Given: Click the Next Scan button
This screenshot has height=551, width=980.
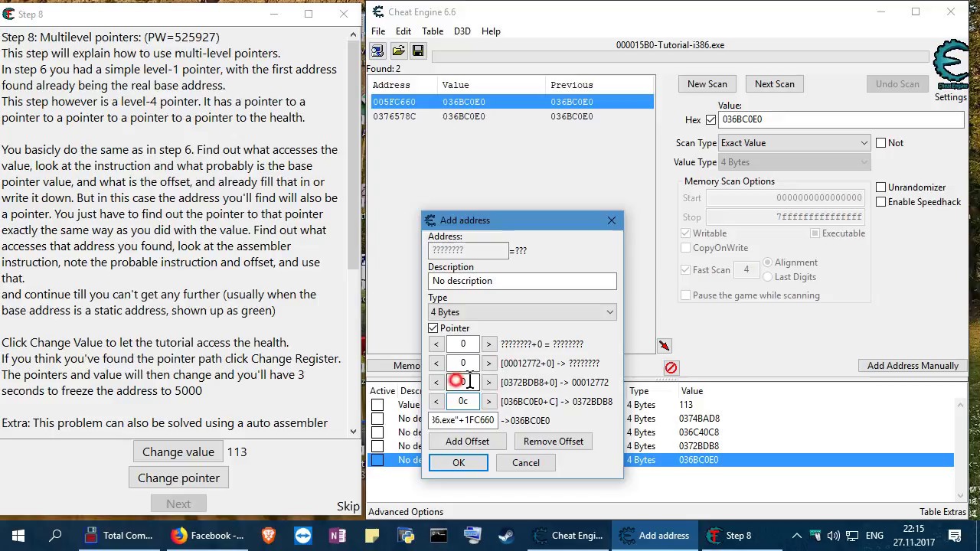Looking at the screenshot, I should pyautogui.click(x=775, y=84).
